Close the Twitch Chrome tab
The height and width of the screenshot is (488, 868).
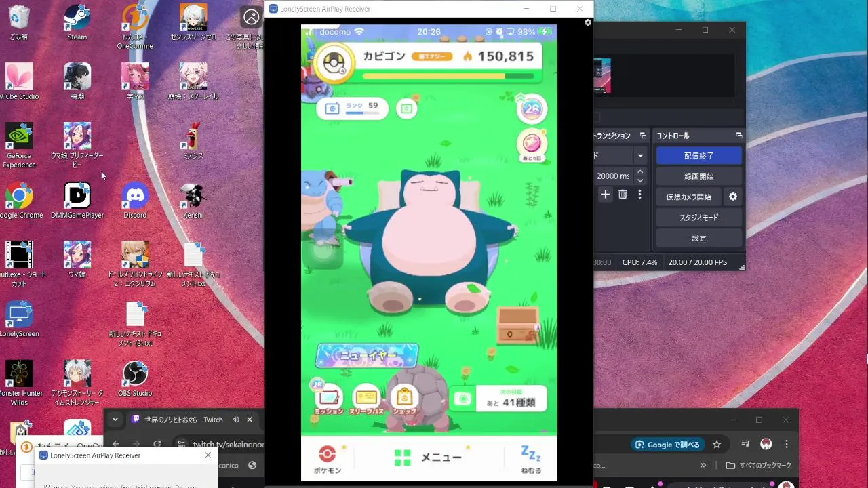[x=250, y=420]
